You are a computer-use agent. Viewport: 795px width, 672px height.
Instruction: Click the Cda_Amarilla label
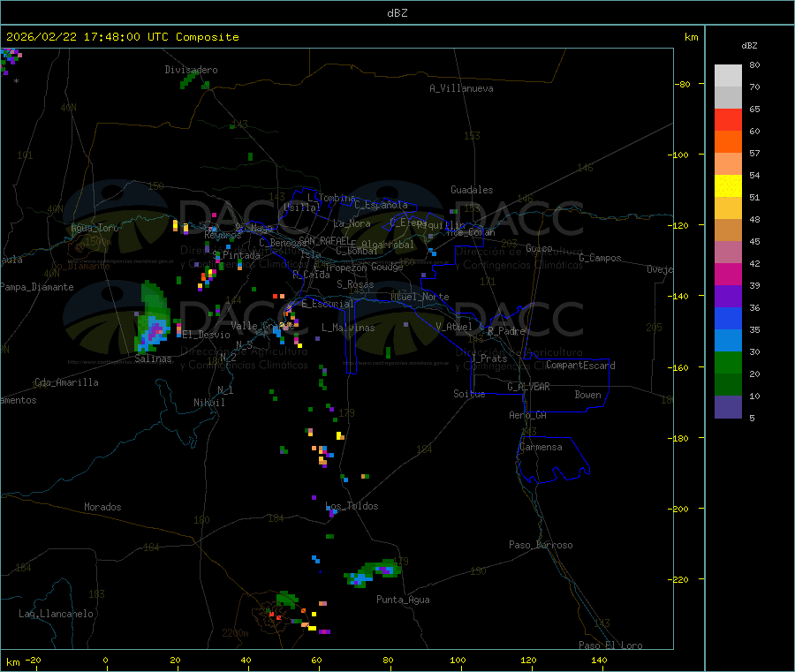pyautogui.click(x=66, y=382)
